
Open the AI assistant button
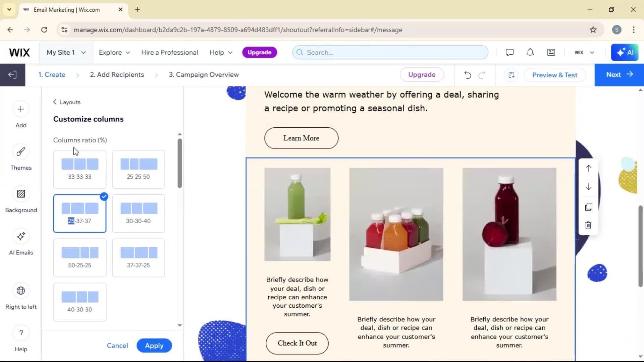625,52
